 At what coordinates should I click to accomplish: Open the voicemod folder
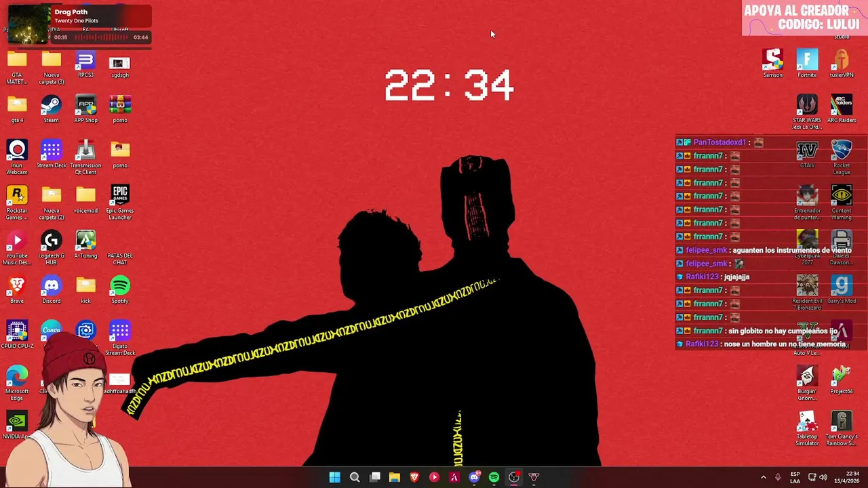85,200
